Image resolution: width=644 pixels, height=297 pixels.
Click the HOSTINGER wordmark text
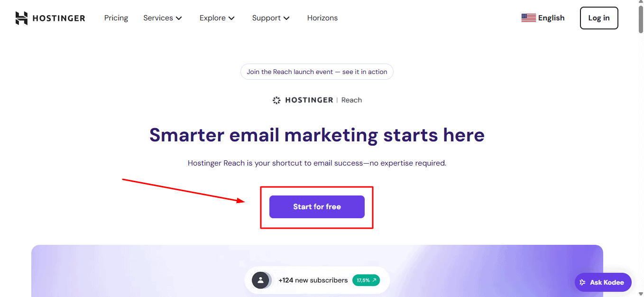59,19
